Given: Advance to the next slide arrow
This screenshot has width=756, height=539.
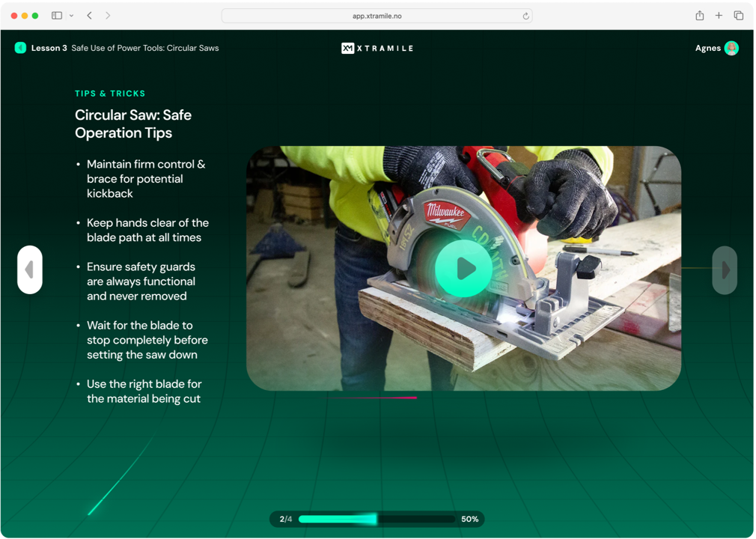Looking at the screenshot, I should (725, 270).
